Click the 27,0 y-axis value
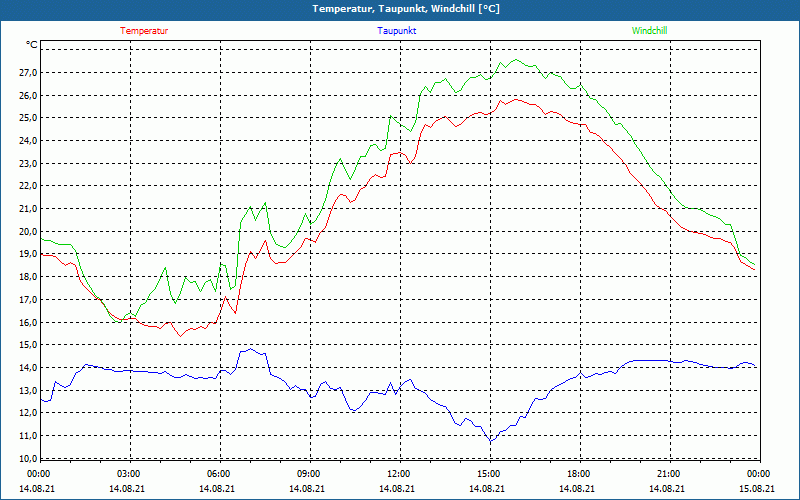This screenshot has width=800, height=500. pyautogui.click(x=29, y=73)
